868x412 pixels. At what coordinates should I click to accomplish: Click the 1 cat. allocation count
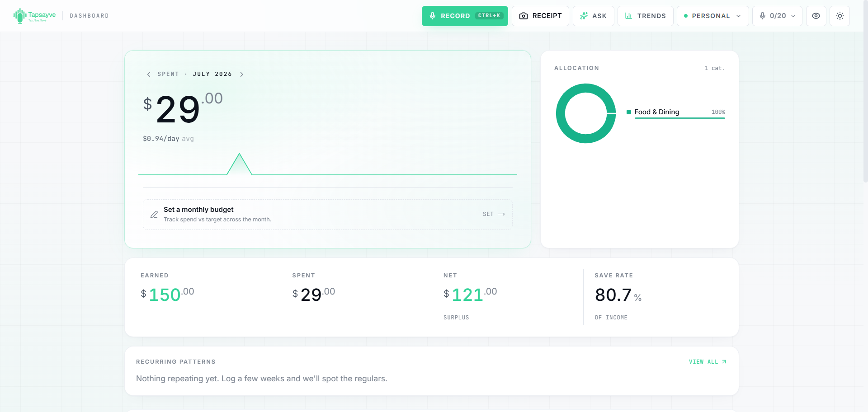(x=715, y=68)
